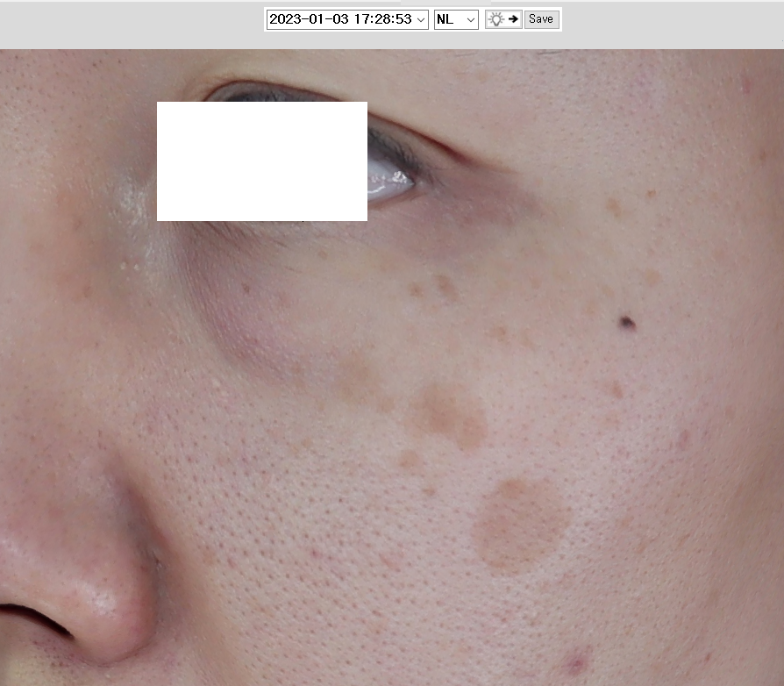784x686 pixels.
Task: Click the facial skin photo
Action: [392, 368]
